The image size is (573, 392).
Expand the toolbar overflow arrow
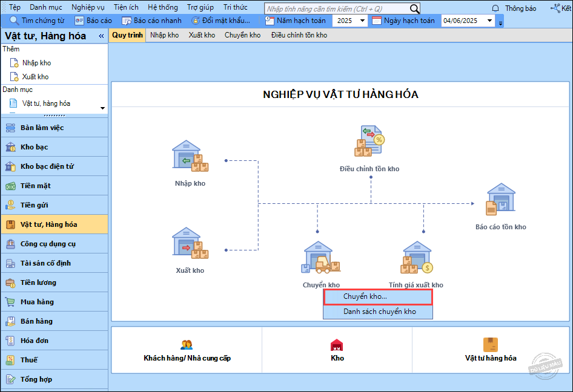500,23
